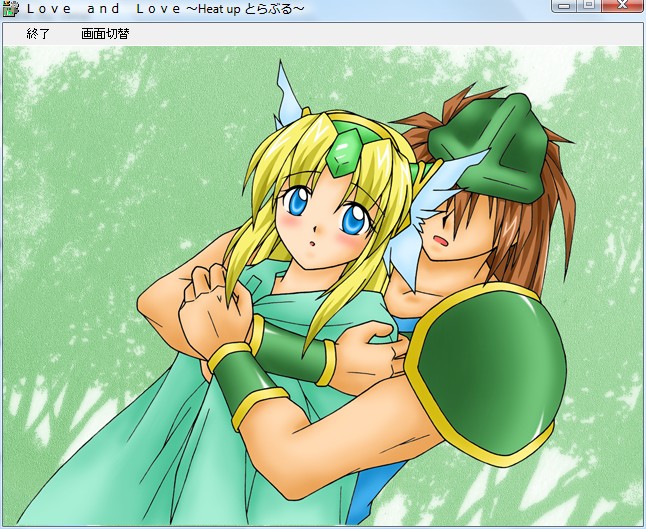The width and height of the screenshot is (646, 529).
Task: Click the green jewel on the girl's tiara
Action: 344,154
